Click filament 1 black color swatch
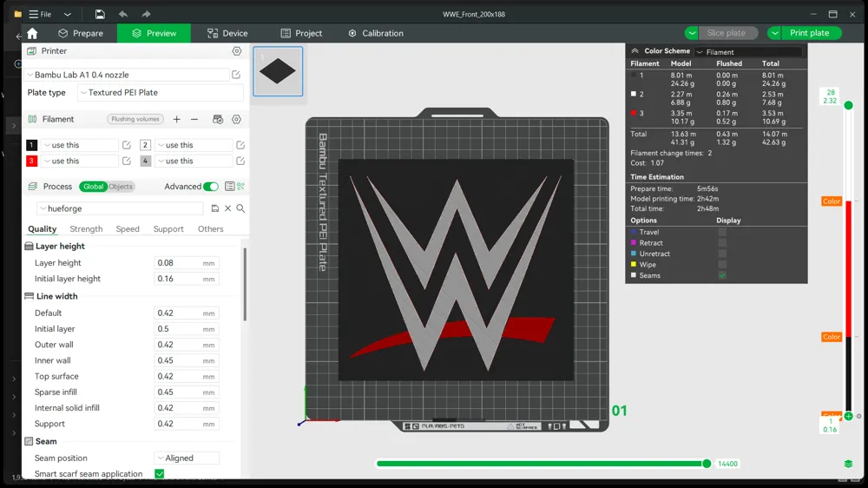This screenshot has width=868, height=488. pyautogui.click(x=31, y=145)
